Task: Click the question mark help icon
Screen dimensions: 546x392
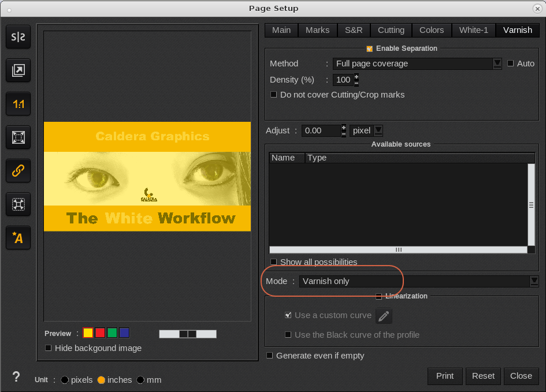Action: (x=16, y=377)
